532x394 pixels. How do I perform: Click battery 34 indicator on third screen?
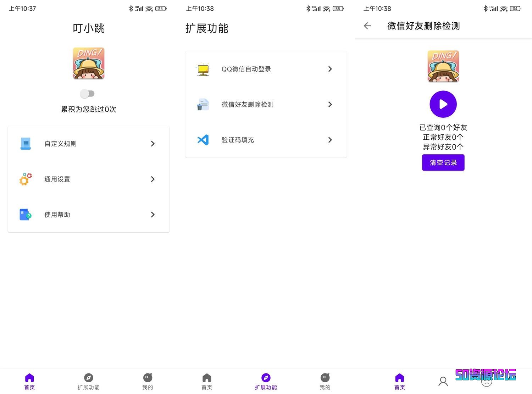[x=516, y=9]
